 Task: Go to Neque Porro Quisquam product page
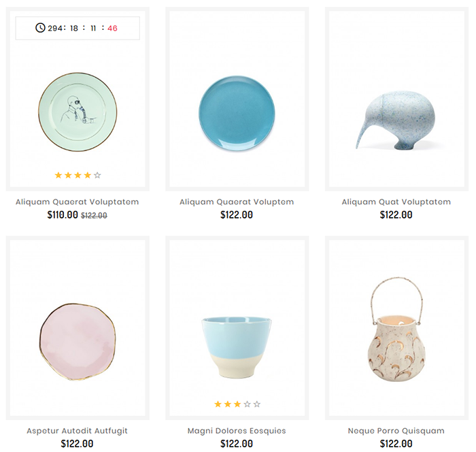(x=396, y=431)
